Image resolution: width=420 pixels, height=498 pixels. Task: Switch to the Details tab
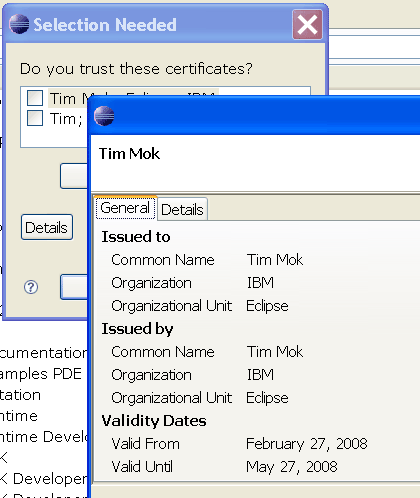tap(182, 210)
